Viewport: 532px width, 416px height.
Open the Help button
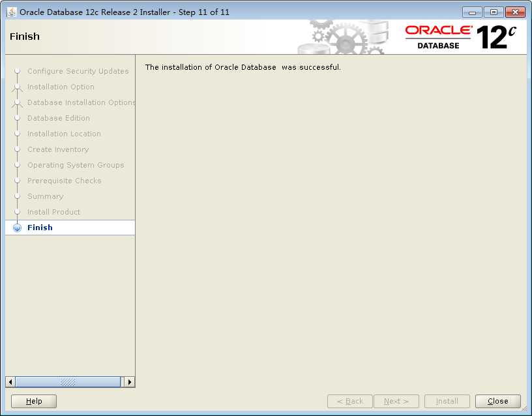coord(34,401)
